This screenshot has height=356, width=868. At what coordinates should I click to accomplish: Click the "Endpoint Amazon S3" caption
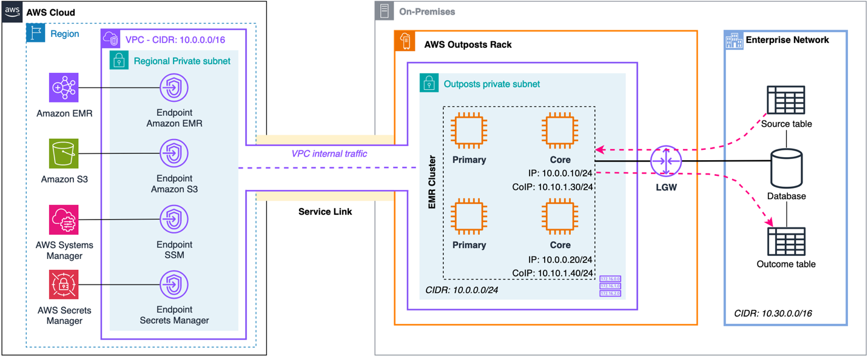(175, 184)
